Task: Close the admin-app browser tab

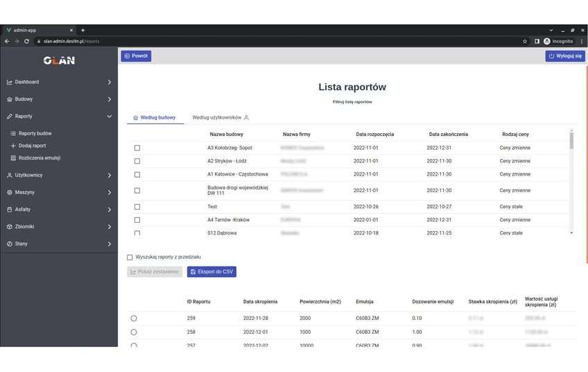Action: (71, 30)
